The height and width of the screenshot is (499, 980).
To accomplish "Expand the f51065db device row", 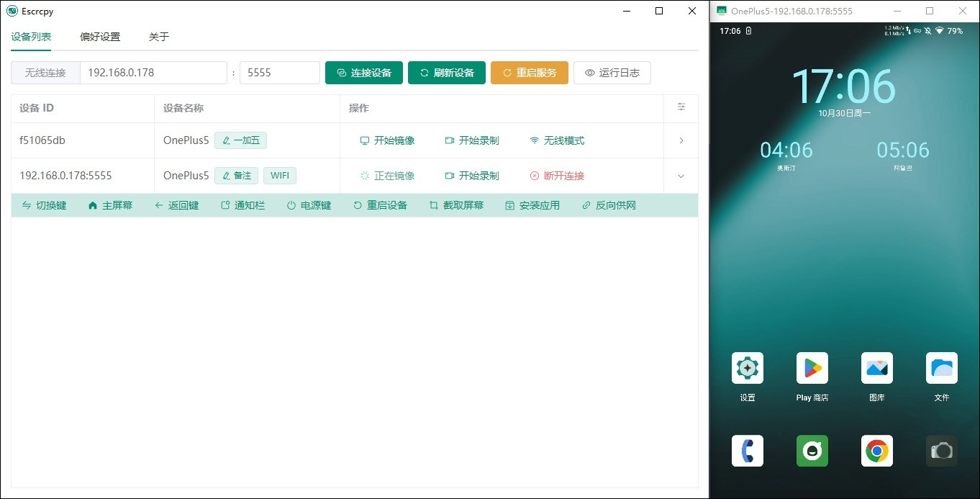I will pos(681,140).
